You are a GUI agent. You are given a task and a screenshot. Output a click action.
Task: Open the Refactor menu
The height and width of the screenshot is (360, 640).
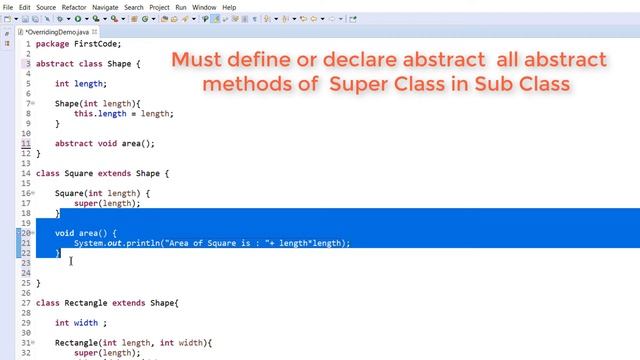74,7
